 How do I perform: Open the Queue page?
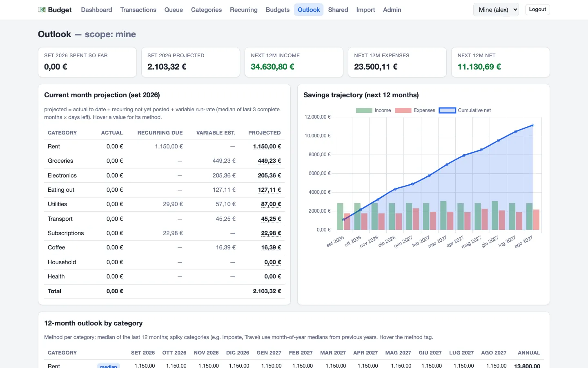174,10
